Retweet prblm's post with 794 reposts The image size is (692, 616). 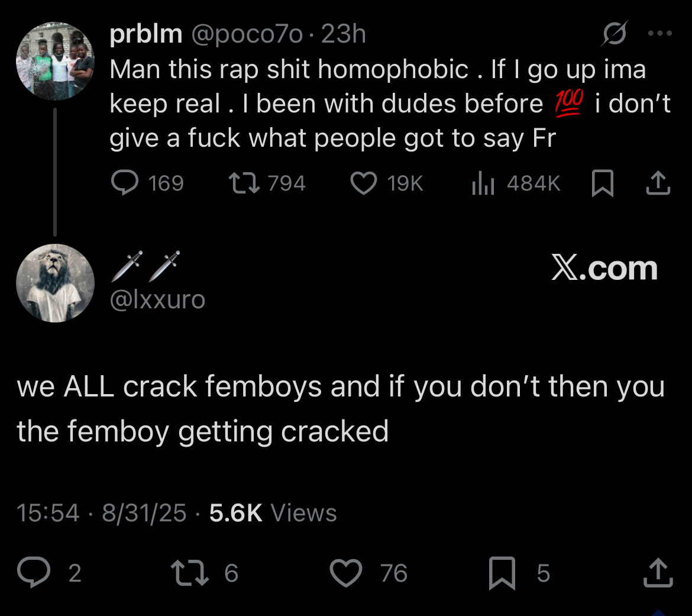[x=244, y=183]
